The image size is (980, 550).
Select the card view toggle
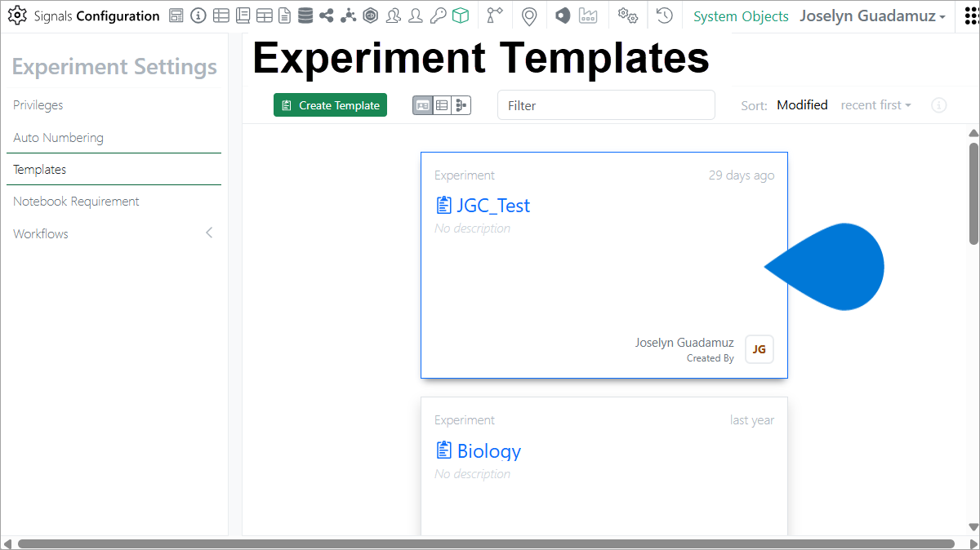[x=422, y=104]
